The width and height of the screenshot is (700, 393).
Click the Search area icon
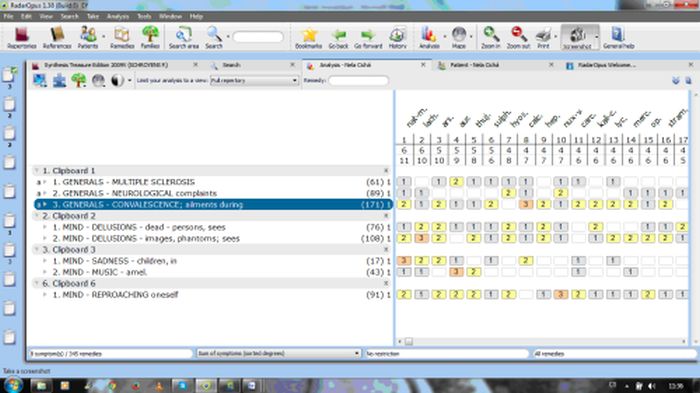click(183, 38)
